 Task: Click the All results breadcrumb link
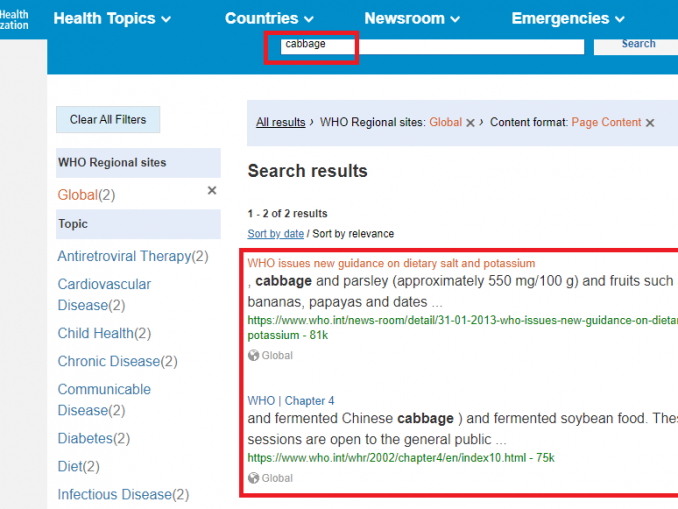click(x=281, y=122)
